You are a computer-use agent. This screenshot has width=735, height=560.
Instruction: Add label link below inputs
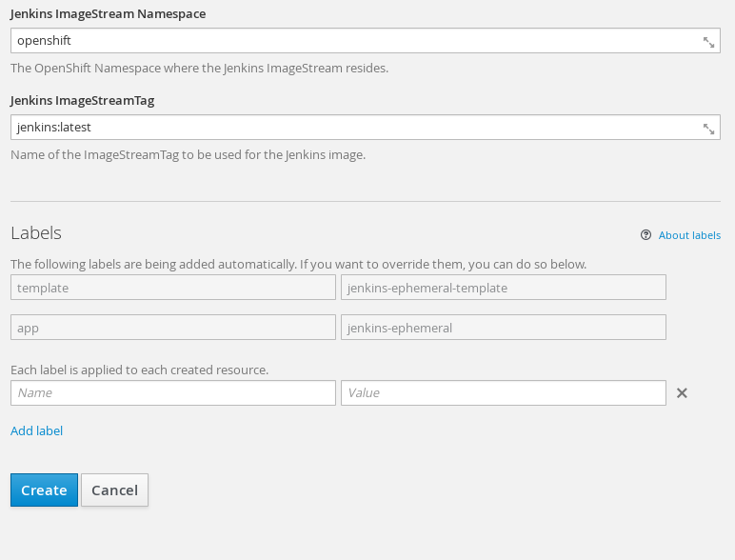click(36, 430)
